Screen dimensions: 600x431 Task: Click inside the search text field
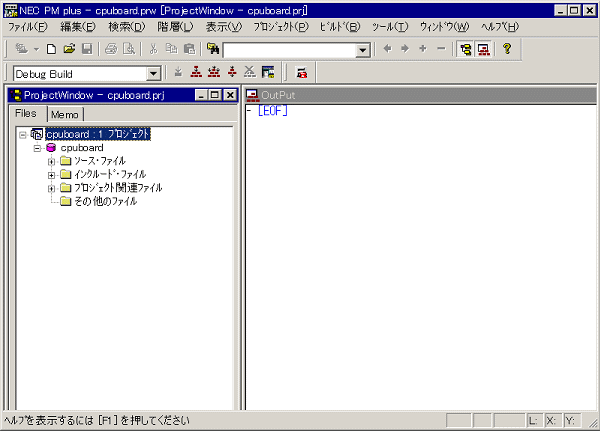click(x=290, y=50)
